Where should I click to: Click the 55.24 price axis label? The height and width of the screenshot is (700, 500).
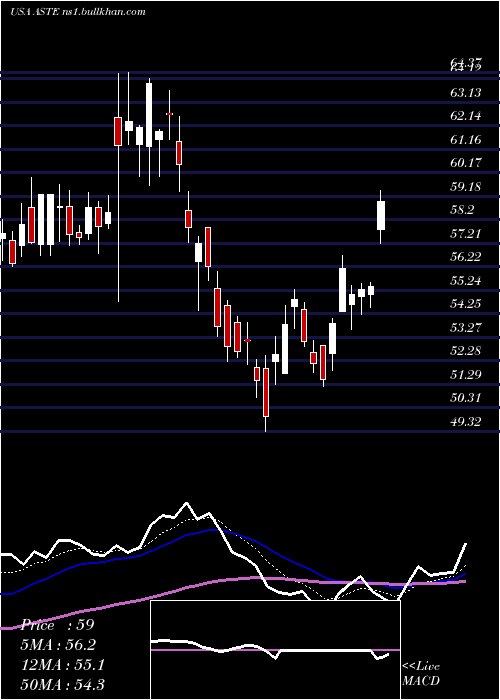coord(466,280)
